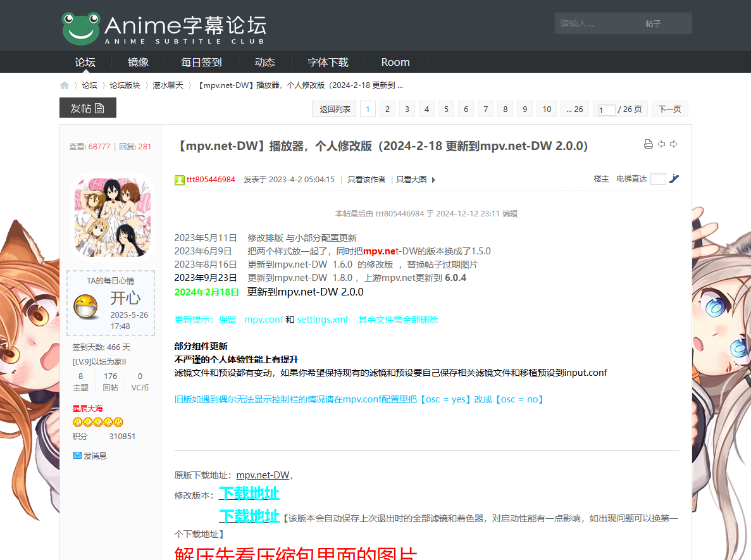Go to page 10 of the thread
The width and height of the screenshot is (751, 560).
tap(547, 109)
